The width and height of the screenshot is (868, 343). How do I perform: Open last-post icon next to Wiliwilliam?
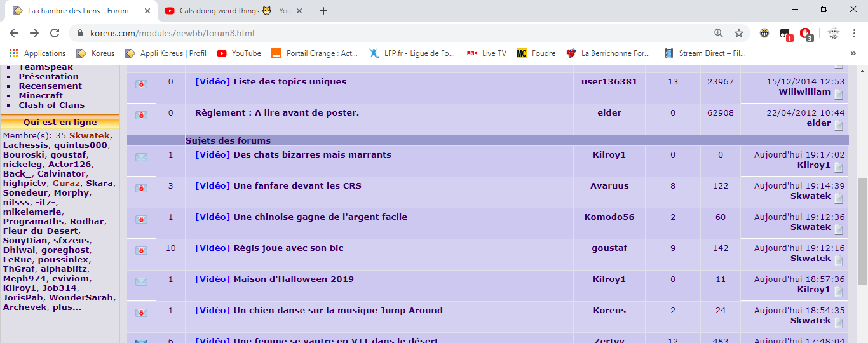pos(839,95)
